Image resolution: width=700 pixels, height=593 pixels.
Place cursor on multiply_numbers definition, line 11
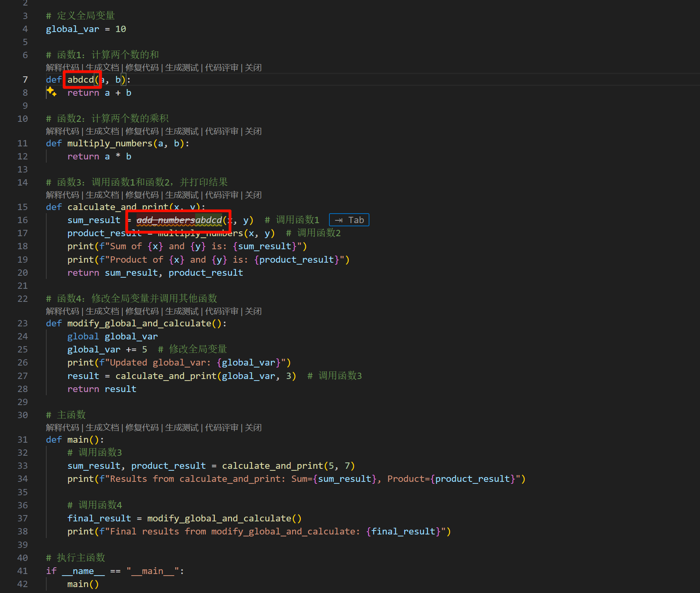coord(110,144)
